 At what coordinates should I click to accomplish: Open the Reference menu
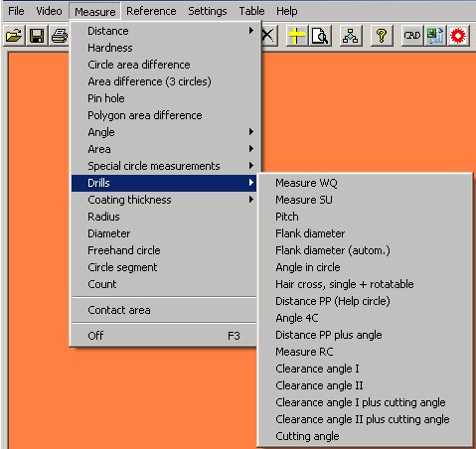(151, 11)
